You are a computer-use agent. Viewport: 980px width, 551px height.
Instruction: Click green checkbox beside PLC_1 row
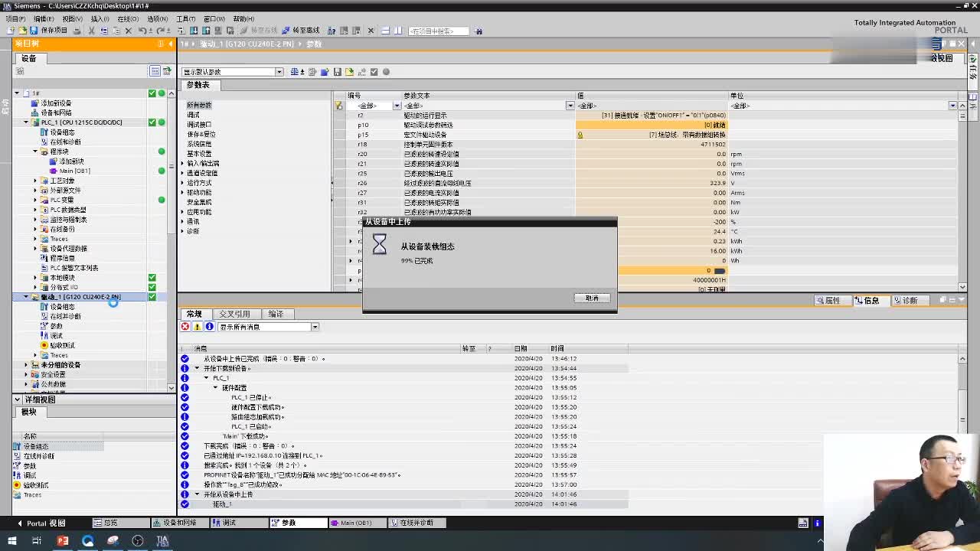[x=152, y=122]
